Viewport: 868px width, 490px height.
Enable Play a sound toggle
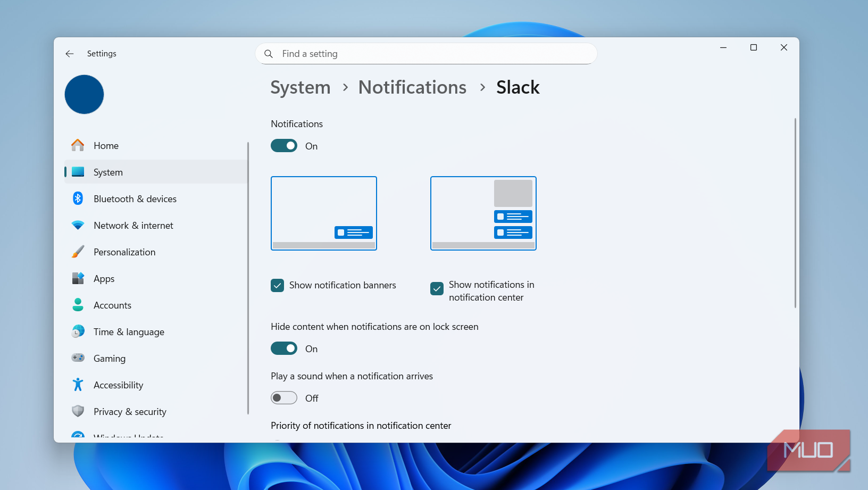click(284, 398)
